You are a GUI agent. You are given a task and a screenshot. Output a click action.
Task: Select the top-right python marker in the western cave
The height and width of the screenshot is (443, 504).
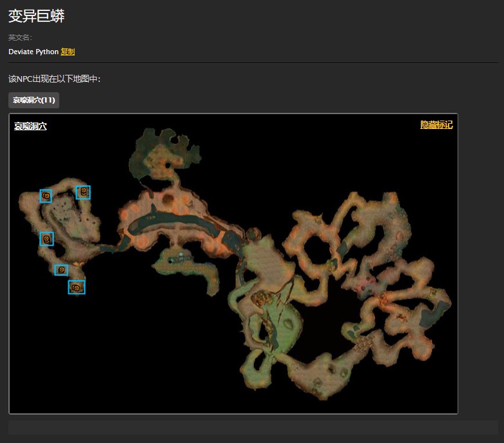point(83,192)
